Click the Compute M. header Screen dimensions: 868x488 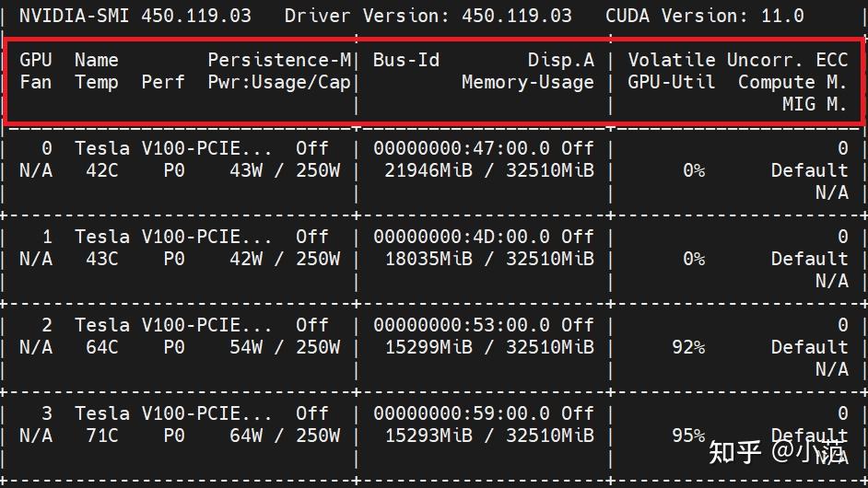[x=792, y=82]
